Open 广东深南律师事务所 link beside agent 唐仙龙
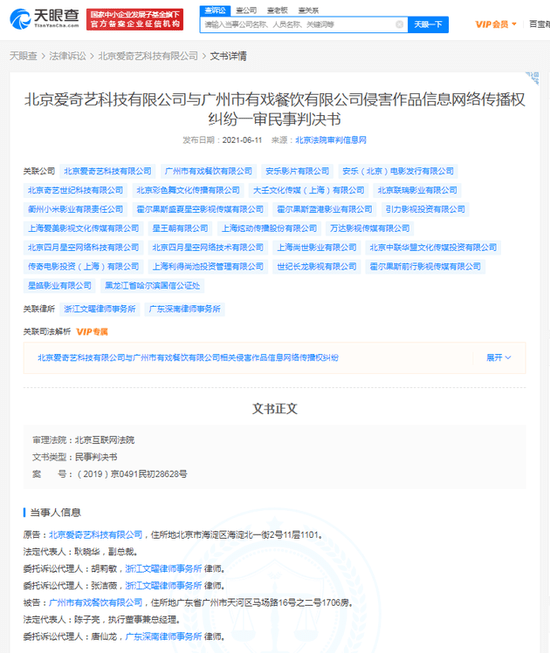550x653 pixels. point(164,637)
